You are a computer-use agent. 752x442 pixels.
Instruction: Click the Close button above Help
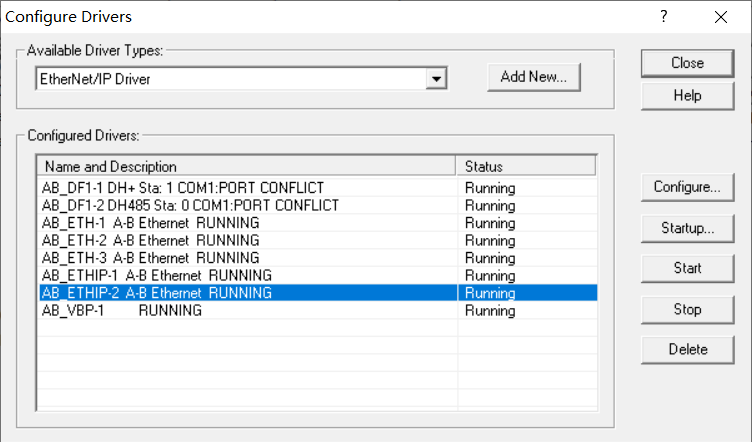coord(687,63)
